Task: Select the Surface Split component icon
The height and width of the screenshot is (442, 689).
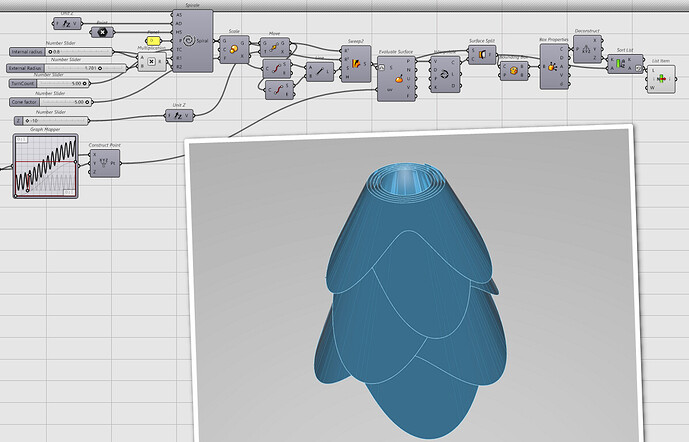Action: pos(482,54)
